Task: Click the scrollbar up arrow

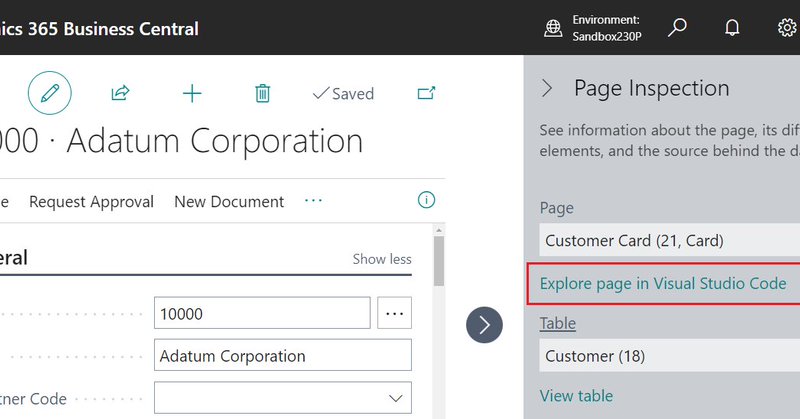Action: click(439, 230)
